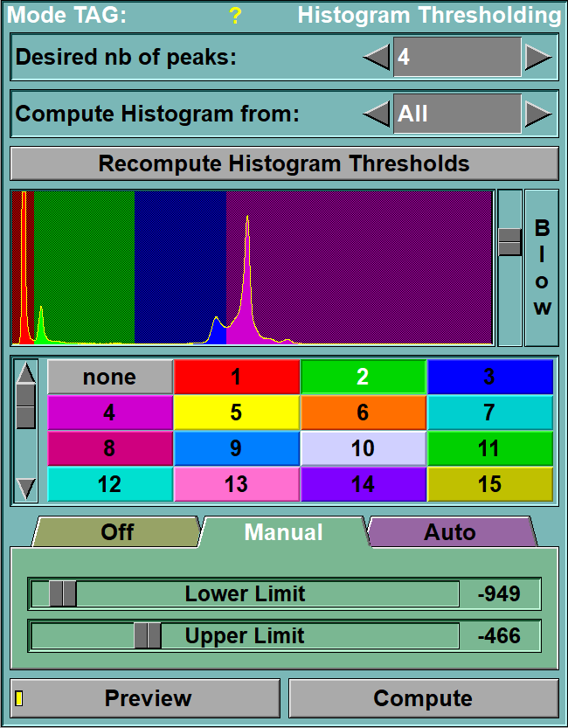Click the Mode TAG label
This screenshot has height=728, width=568.
(x=66, y=16)
